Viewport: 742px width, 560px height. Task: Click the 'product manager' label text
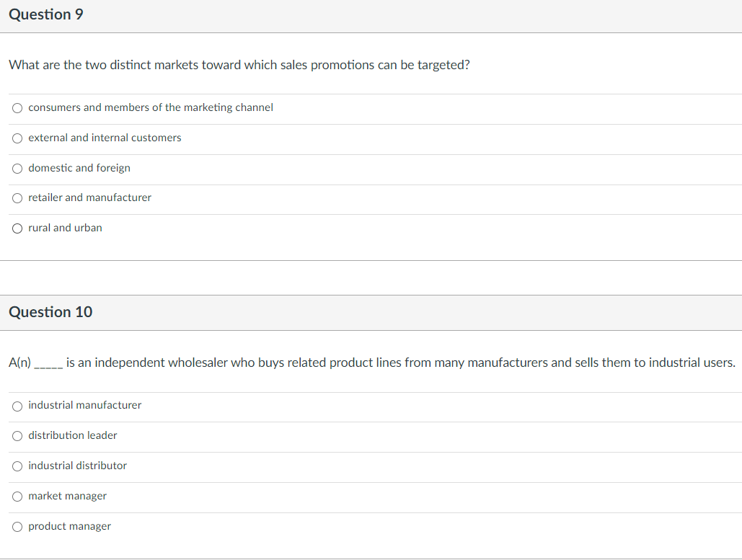(69, 526)
